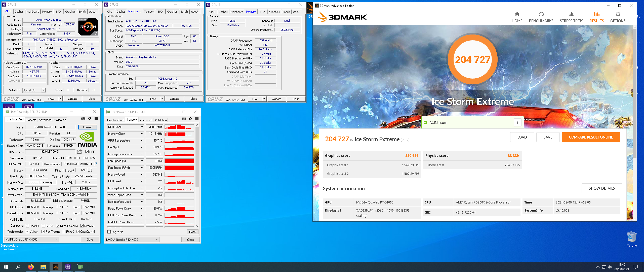Open Bench tab in CPU-Z CPU window
This screenshot has width=644, height=272.
(82, 12)
